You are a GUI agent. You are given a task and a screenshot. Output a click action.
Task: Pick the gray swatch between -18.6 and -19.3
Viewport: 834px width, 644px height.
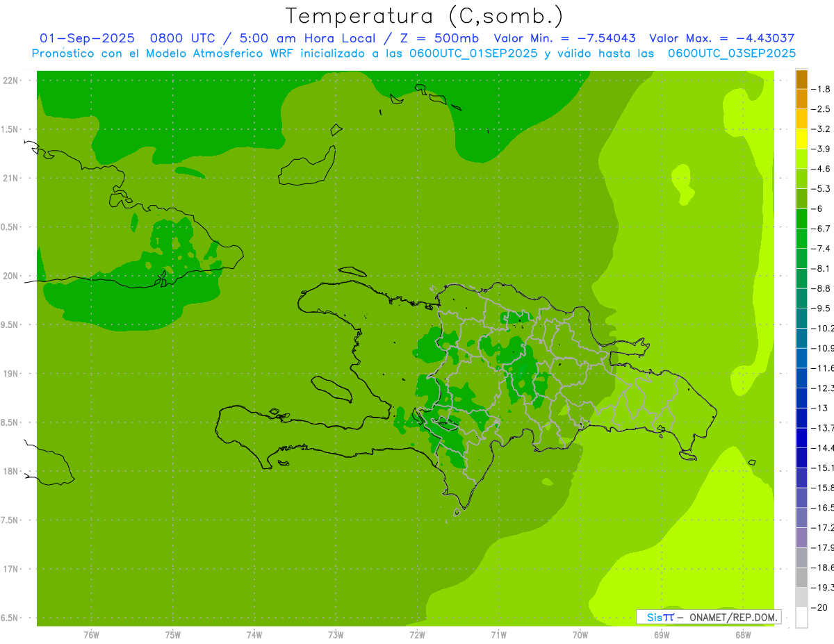click(x=801, y=577)
